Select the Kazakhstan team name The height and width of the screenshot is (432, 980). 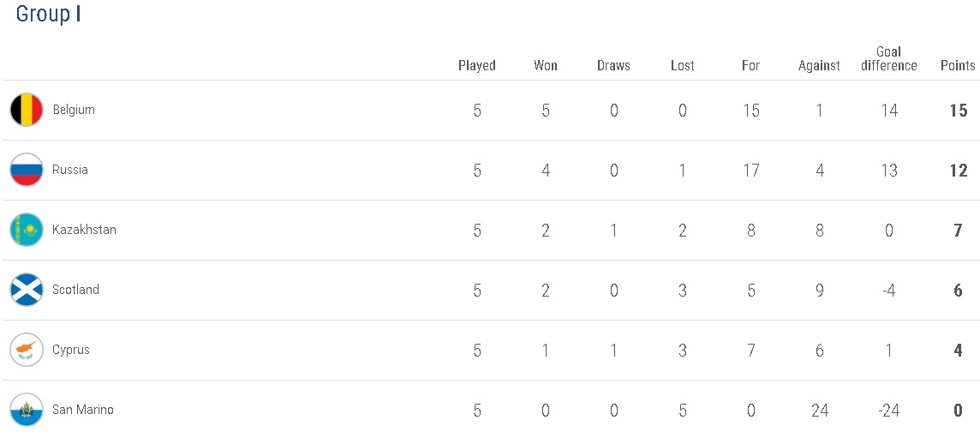[84, 230]
